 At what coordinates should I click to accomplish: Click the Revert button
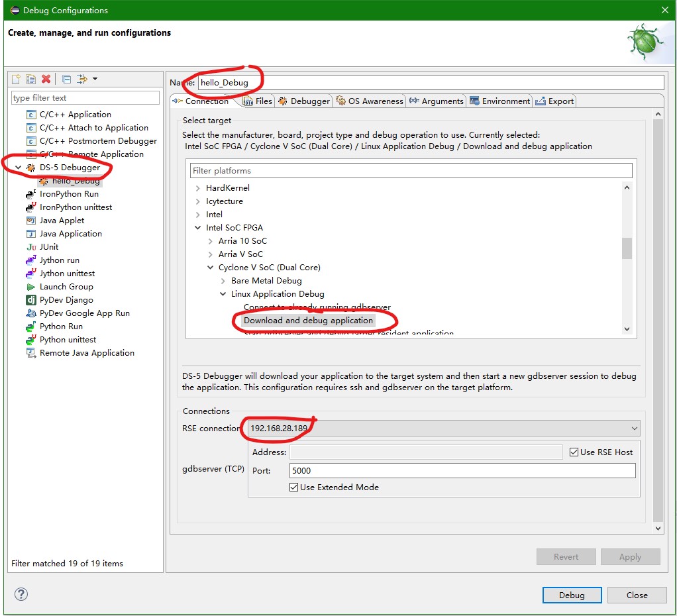click(566, 557)
